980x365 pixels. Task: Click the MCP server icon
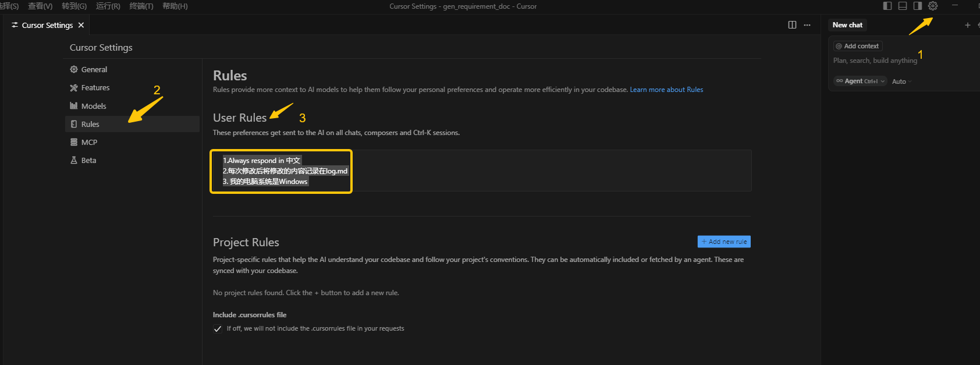coord(74,142)
